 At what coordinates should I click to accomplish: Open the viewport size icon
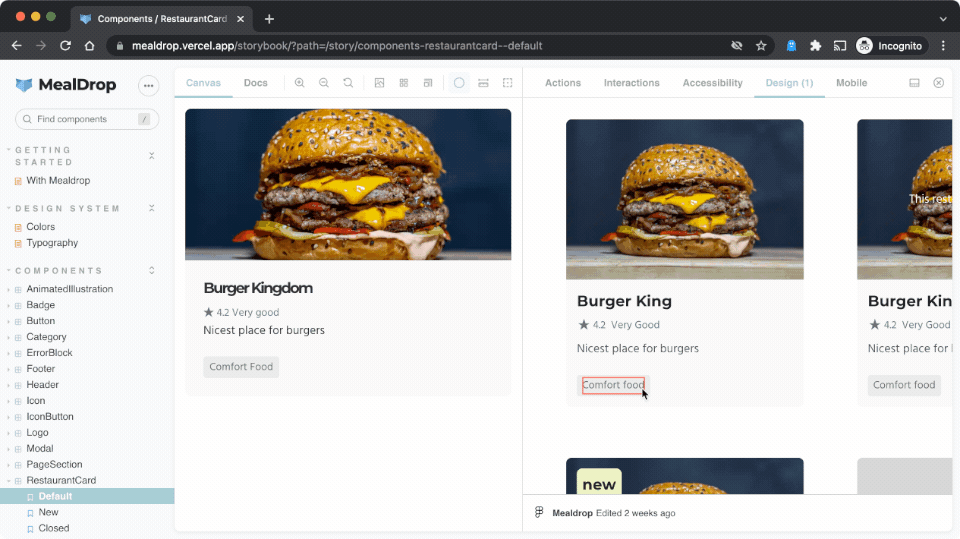(x=428, y=83)
